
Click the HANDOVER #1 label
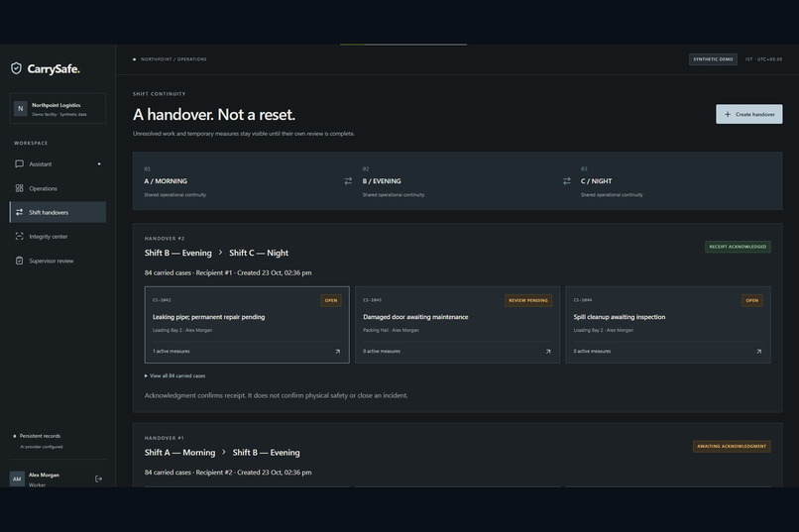pos(165,438)
